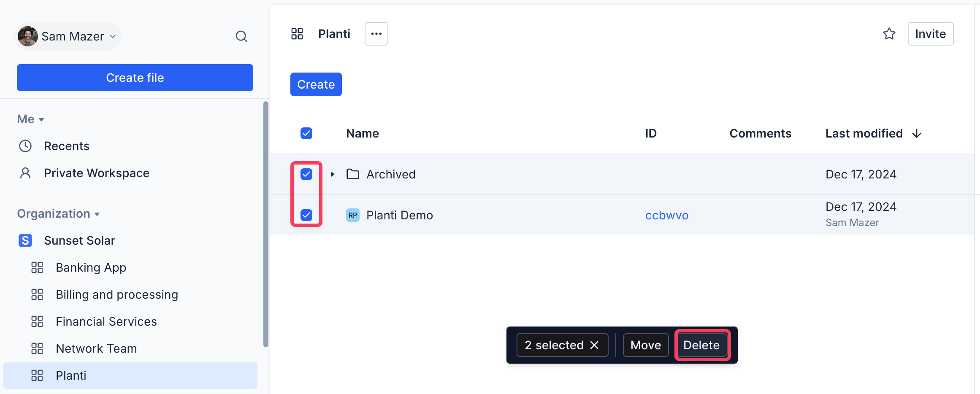Uncheck the Archived folder checkbox
This screenshot has height=394, width=980.
pos(306,174)
